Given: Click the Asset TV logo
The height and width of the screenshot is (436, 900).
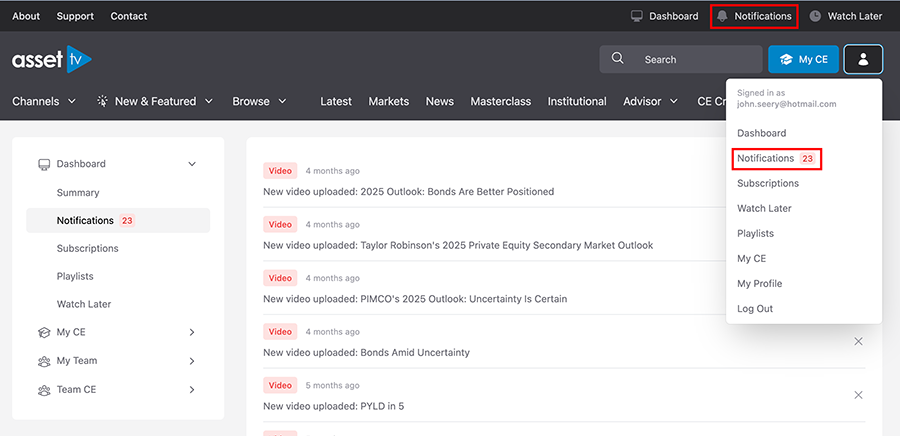Looking at the screenshot, I should (51, 60).
